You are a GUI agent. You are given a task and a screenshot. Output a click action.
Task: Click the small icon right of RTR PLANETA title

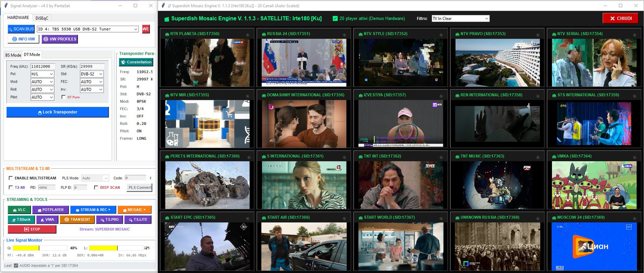(247, 35)
